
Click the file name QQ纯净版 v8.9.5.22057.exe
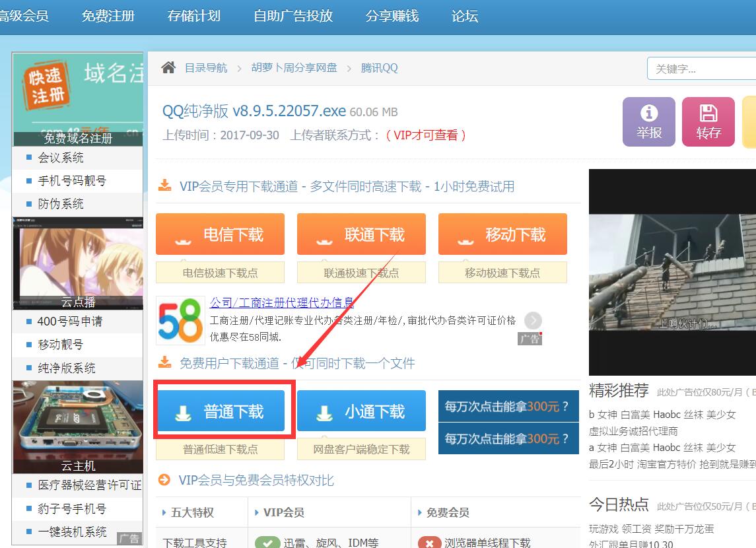click(254, 111)
